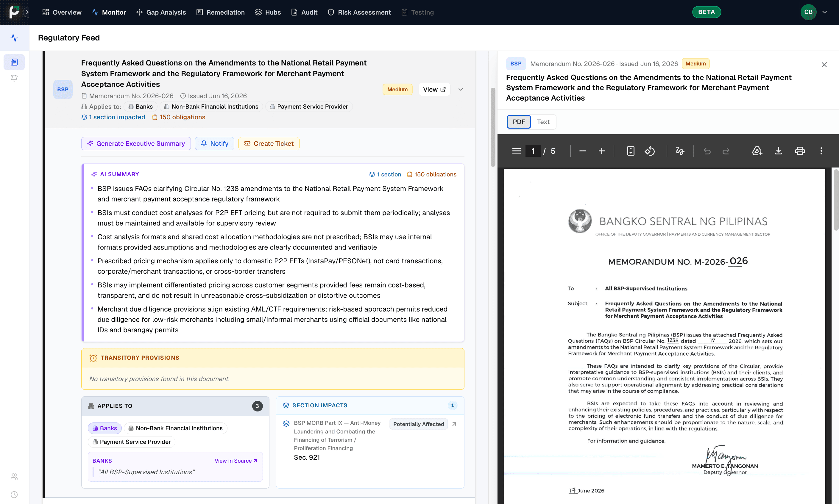The image size is (839, 504).
Task: Switch to the Monitor menu
Action: point(109,12)
